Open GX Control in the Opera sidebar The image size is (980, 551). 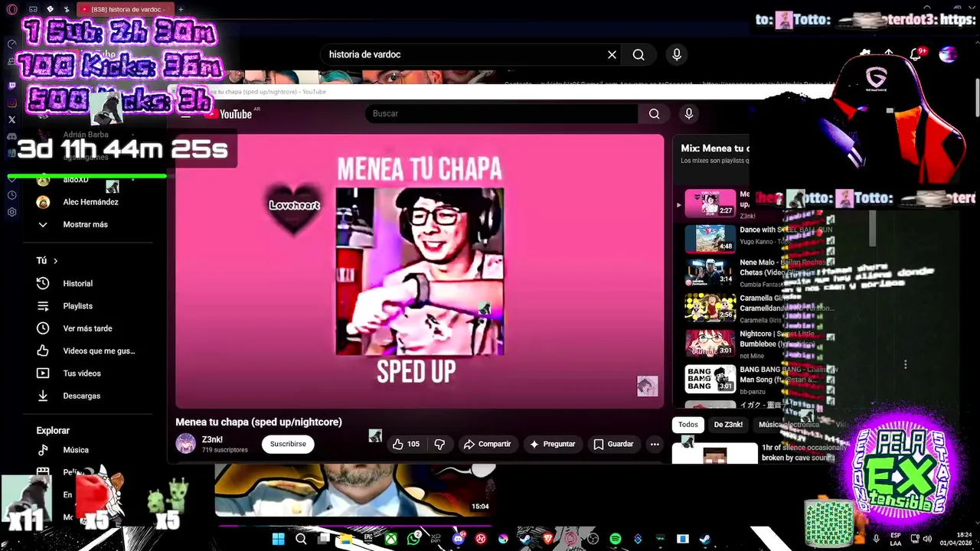tap(11, 44)
